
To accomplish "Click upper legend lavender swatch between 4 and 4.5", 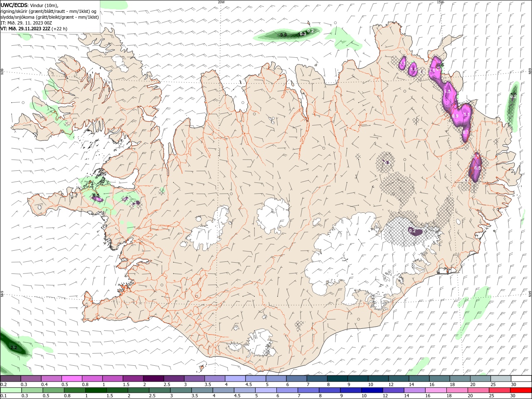I will coord(235,379).
